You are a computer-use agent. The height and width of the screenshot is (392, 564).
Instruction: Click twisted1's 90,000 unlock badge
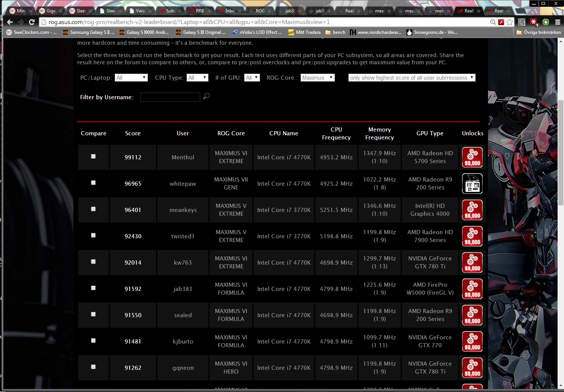tap(472, 236)
